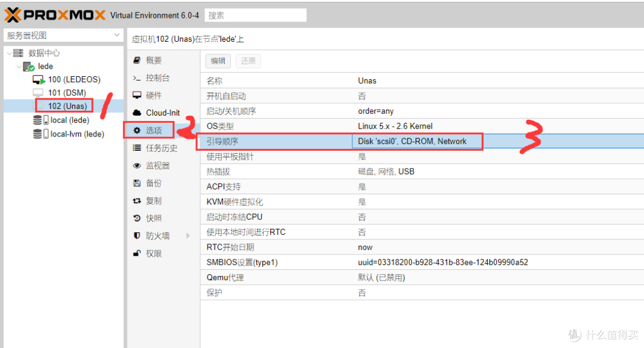Click inside the 搜索 search field
Screen dimensions: 644x348
click(255, 15)
